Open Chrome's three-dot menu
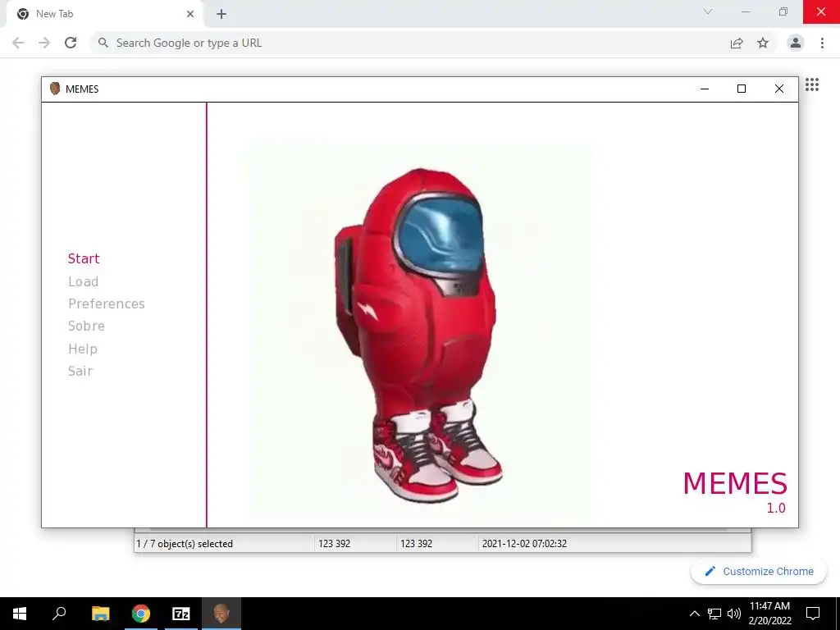The height and width of the screenshot is (630, 840). click(822, 43)
